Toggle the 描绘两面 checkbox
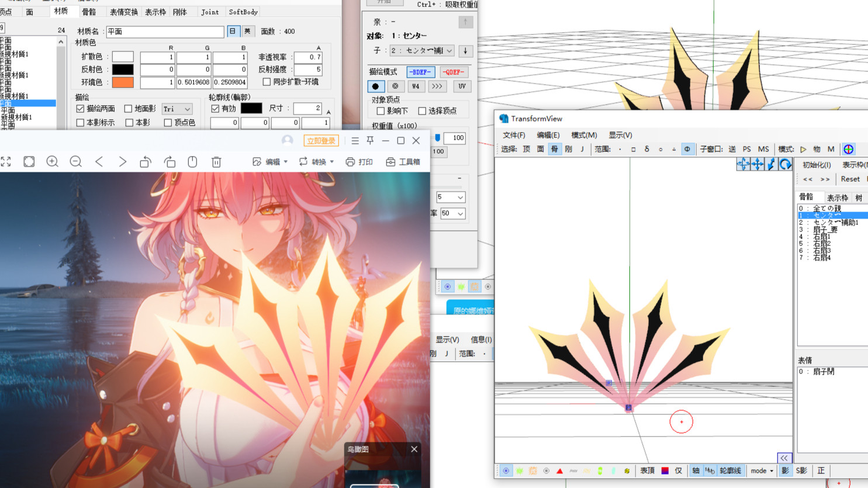The width and height of the screenshot is (868, 488). pyautogui.click(x=81, y=109)
